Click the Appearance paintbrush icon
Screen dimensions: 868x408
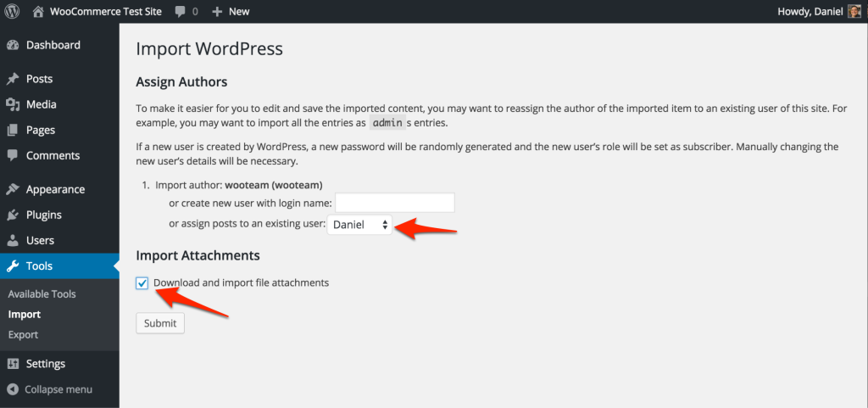tap(13, 190)
